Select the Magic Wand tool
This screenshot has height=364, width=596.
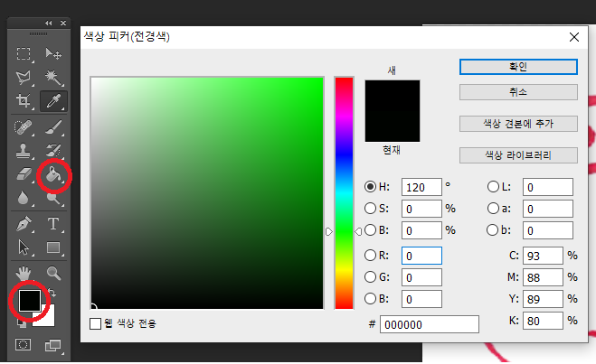(53, 78)
